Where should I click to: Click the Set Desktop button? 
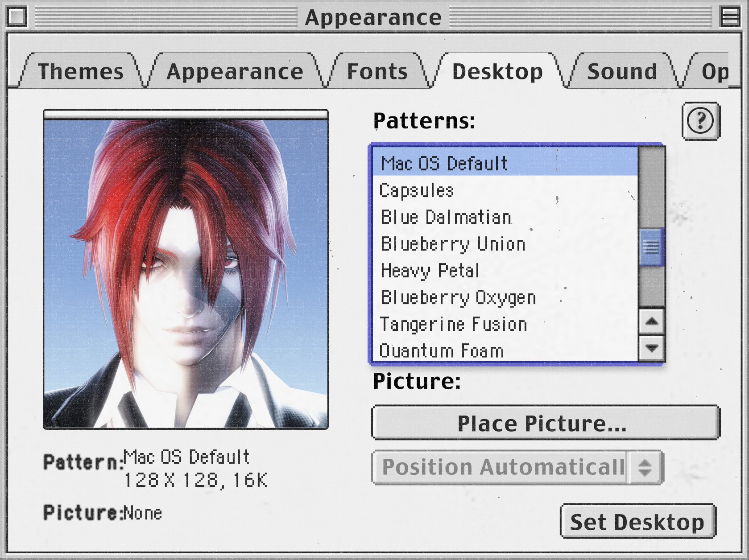pos(638,521)
